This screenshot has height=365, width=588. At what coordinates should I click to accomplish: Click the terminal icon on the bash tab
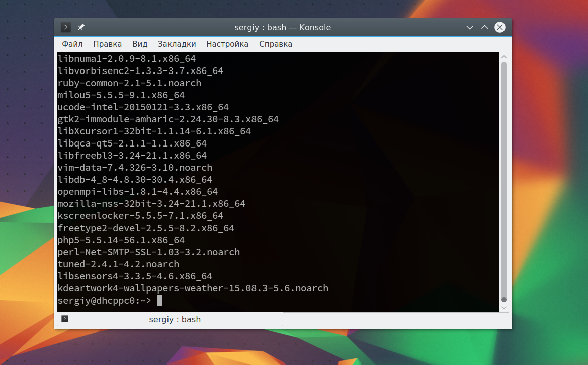click(x=65, y=319)
